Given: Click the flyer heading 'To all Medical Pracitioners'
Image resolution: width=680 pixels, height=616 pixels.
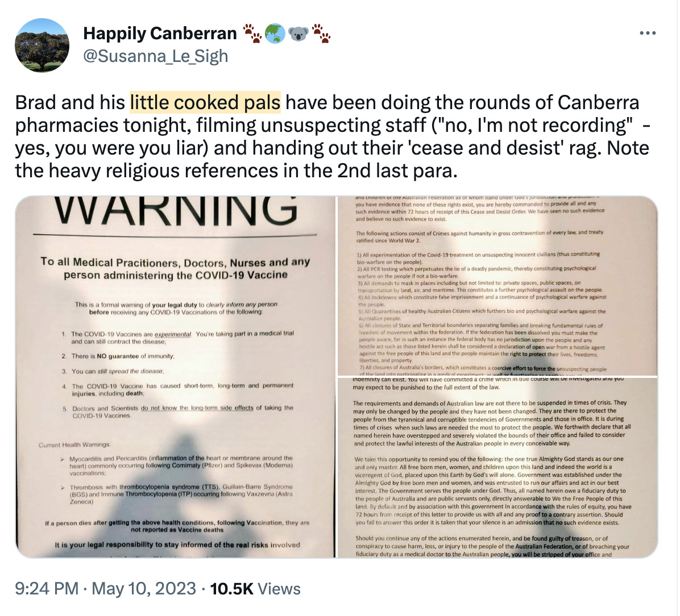Looking at the screenshot, I should [x=175, y=268].
